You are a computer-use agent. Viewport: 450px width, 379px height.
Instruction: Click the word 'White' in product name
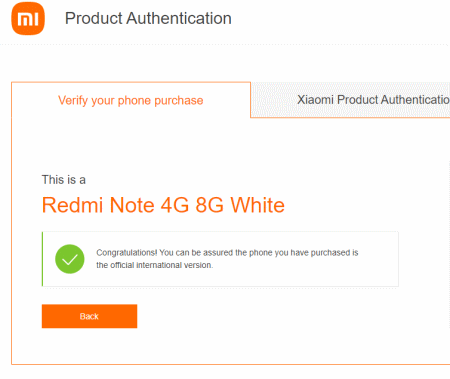pos(257,205)
